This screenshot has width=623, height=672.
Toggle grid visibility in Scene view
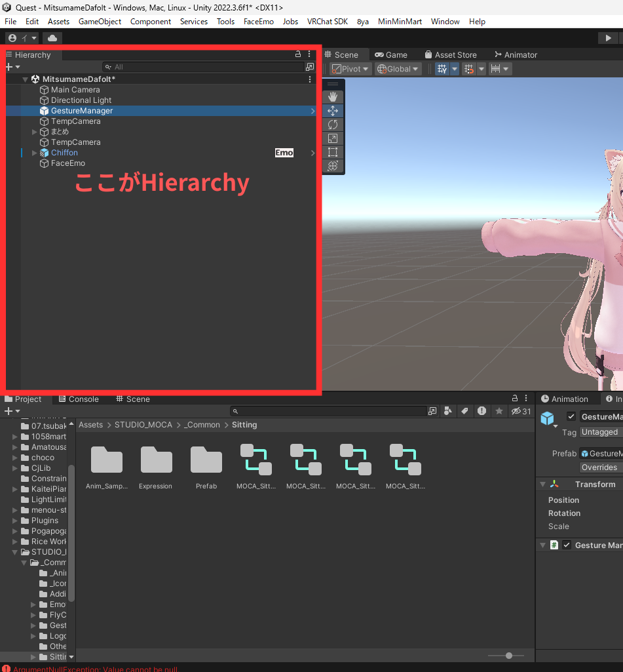[442, 69]
